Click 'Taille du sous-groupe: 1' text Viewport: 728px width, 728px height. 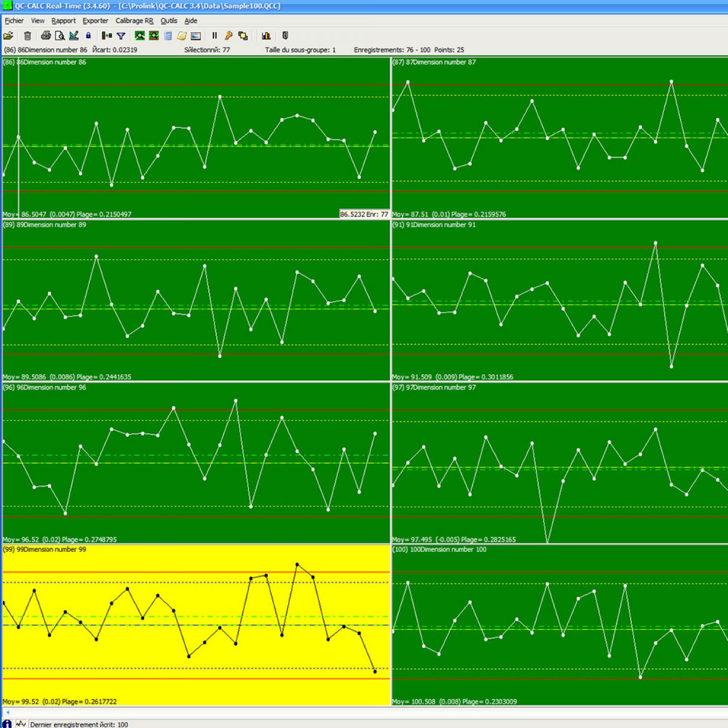point(300,50)
